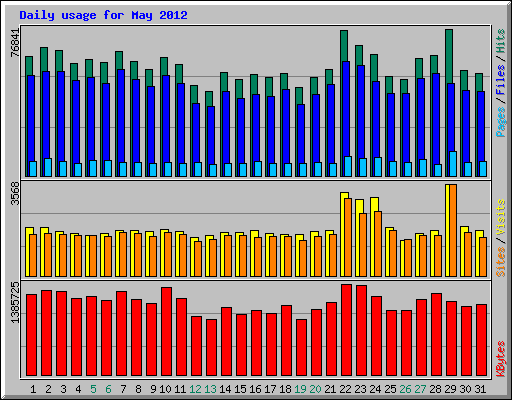The width and height of the screenshot is (512, 400).
Task: Click the blue files bar for day 12
Action: pyautogui.click(x=196, y=133)
